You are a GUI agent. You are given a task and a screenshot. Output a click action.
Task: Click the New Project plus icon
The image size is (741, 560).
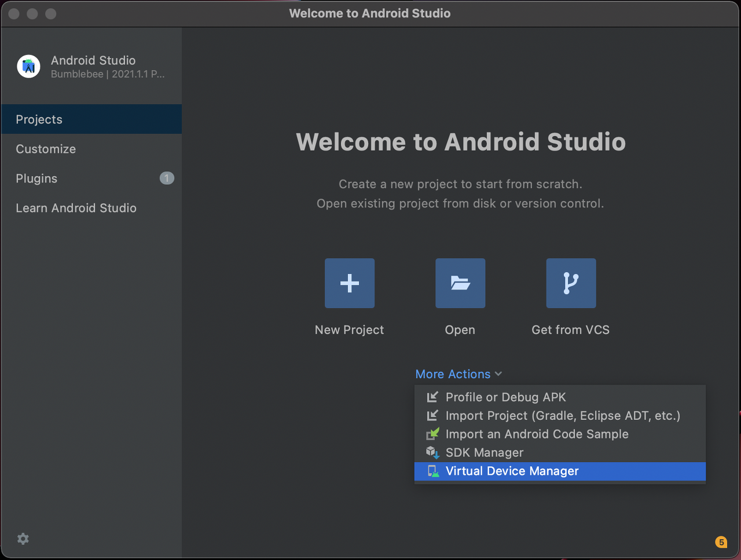pyautogui.click(x=349, y=283)
